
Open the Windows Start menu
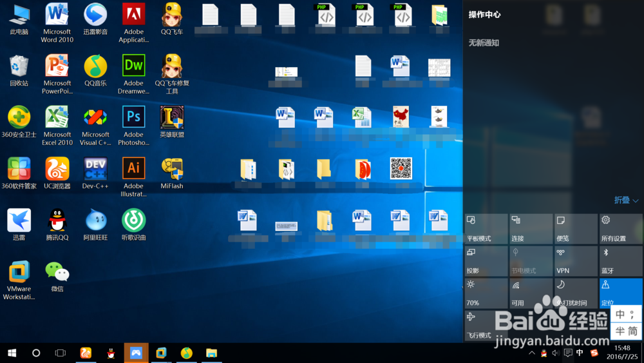pos(12,353)
